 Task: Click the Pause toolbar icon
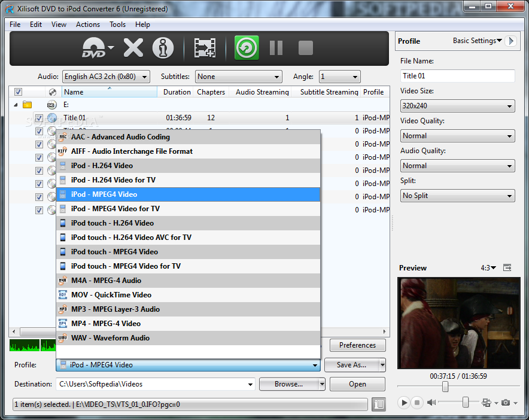276,48
